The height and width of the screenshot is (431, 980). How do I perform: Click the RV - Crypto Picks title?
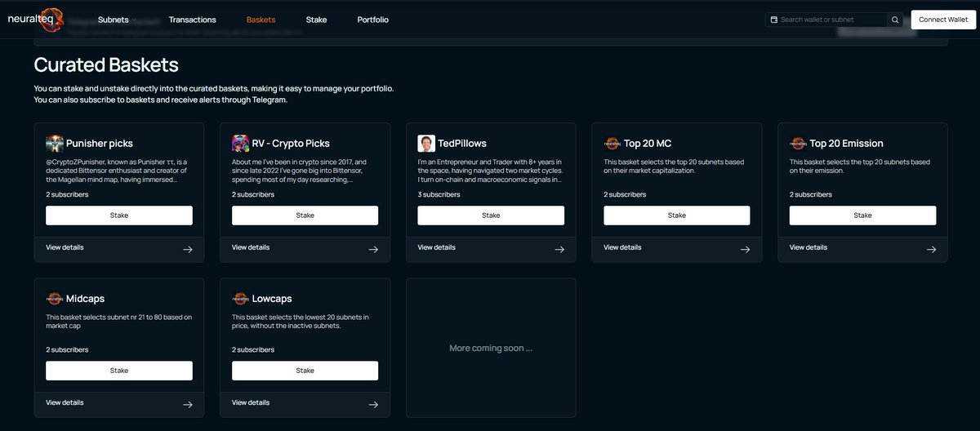(291, 144)
